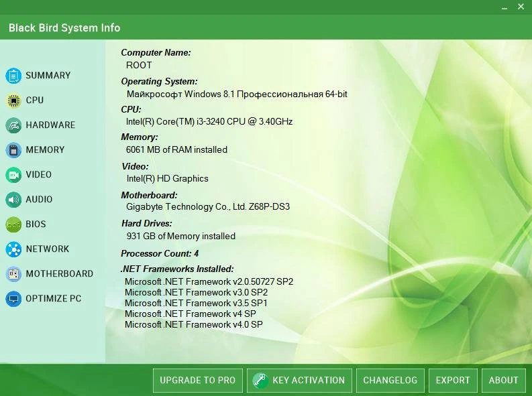Switch to the CPU section

tap(35, 101)
